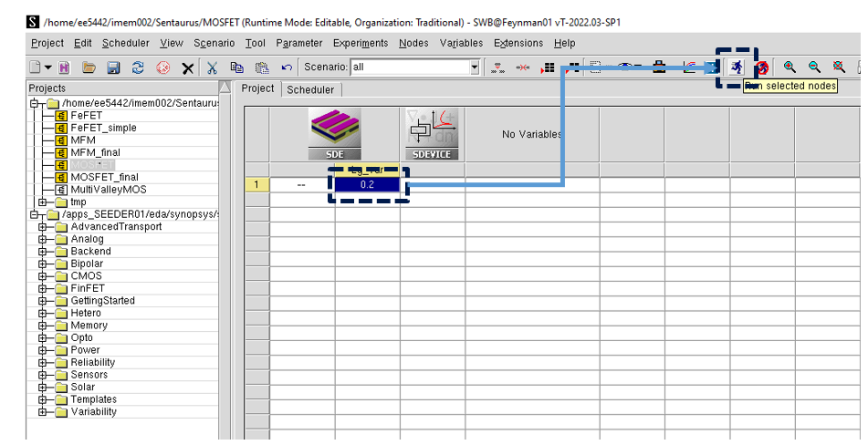Open project using folder toolbar icon

(89, 67)
